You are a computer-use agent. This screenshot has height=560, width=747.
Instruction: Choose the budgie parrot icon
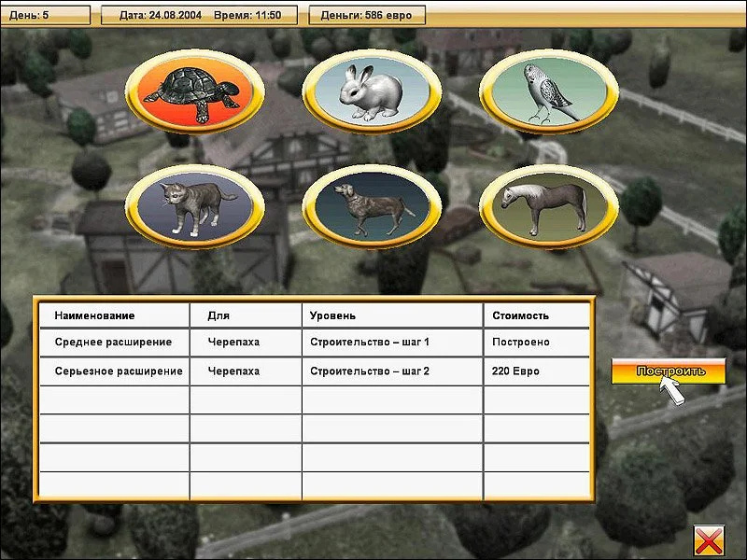[549, 91]
